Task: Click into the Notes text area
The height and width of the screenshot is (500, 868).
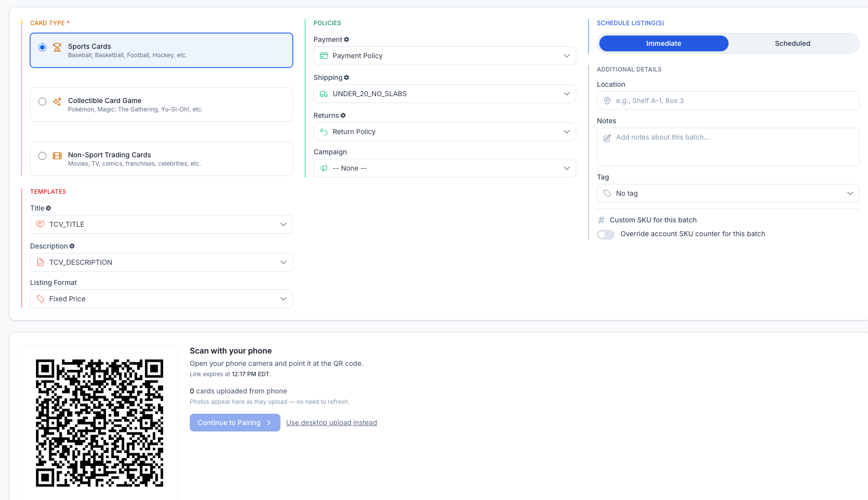Action: [728, 147]
